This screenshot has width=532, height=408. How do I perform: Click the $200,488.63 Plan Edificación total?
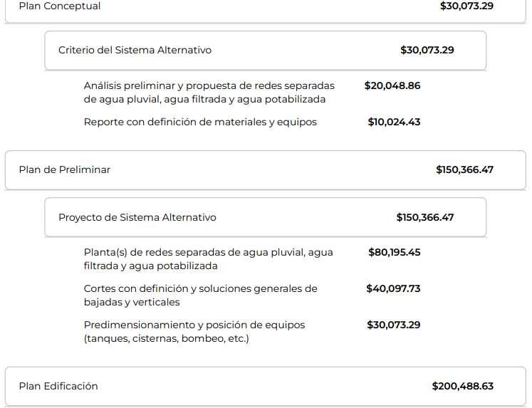462,386
